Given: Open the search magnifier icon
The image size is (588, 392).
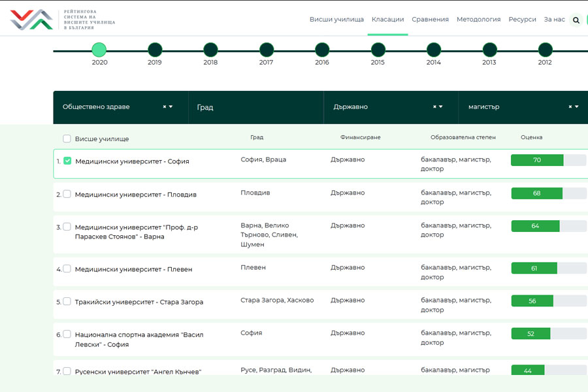Looking at the screenshot, I should [x=576, y=20].
